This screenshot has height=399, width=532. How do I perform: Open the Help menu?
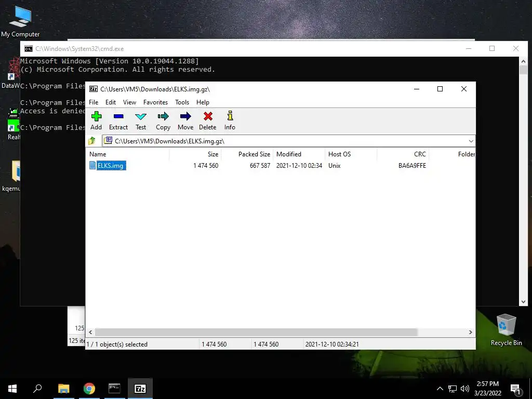pyautogui.click(x=203, y=102)
